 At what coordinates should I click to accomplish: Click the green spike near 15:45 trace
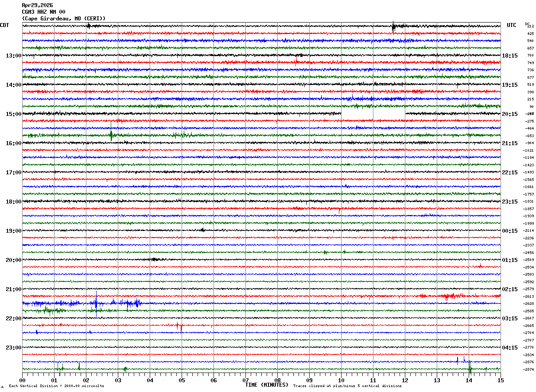(111, 134)
